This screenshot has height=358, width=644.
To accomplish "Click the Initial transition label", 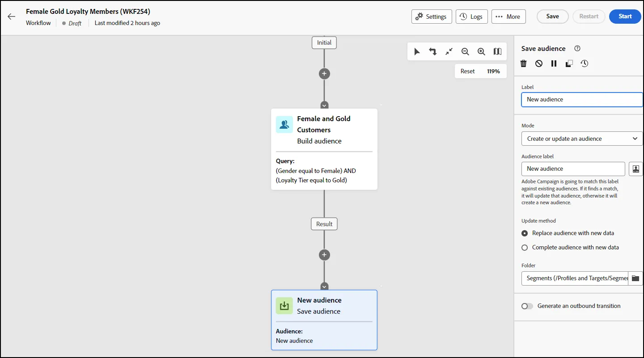I will tap(324, 42).
